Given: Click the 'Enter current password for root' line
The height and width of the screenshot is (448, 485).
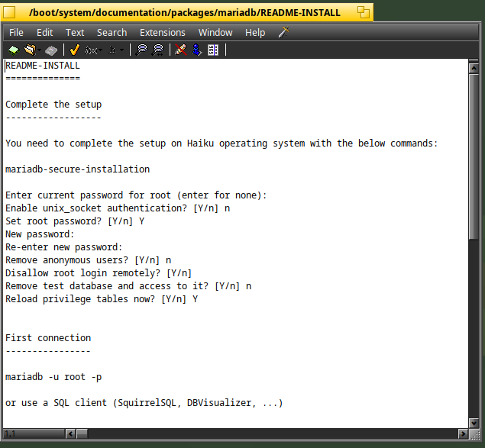Looking at the screenshot, I should coord(136,195).
